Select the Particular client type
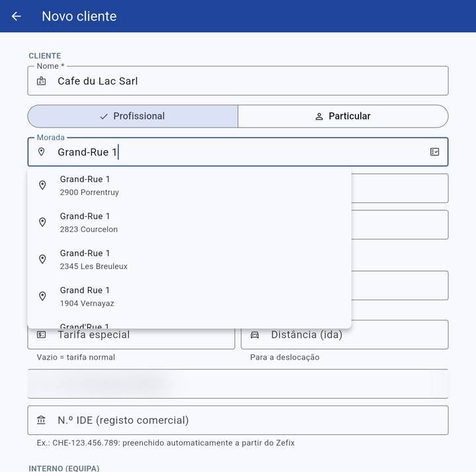Image resolution: width=476 pixels, height=472 pixels. point(343,116)
